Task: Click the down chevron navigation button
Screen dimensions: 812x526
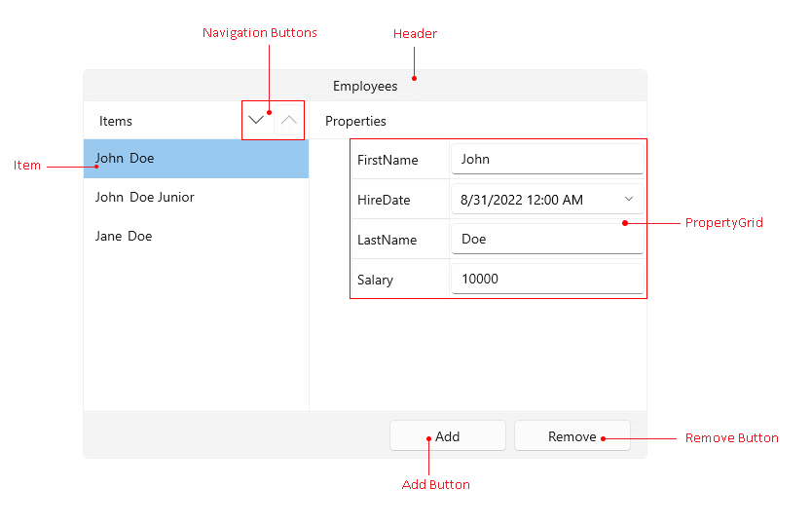Action: (256, 121)
